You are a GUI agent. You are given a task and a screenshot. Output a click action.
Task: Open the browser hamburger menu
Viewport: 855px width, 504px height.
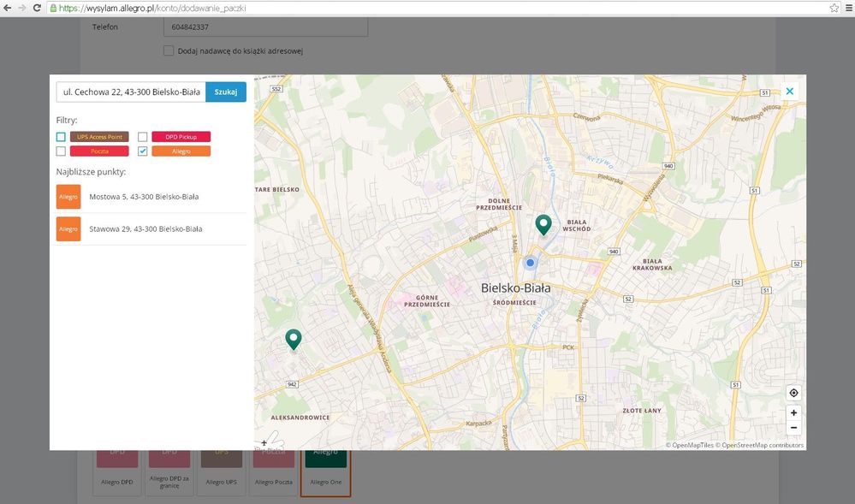tap(849, 9)
